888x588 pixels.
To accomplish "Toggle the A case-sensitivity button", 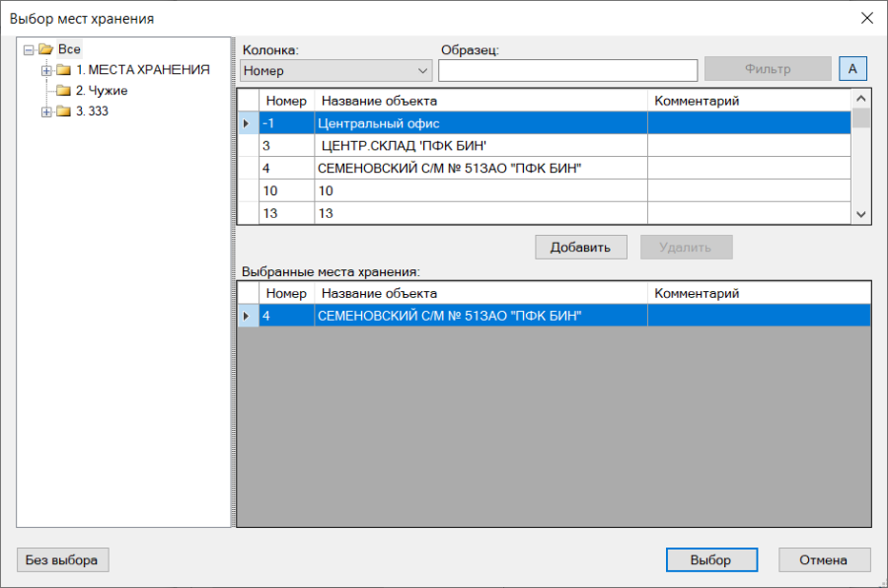I will coord(852,69).
